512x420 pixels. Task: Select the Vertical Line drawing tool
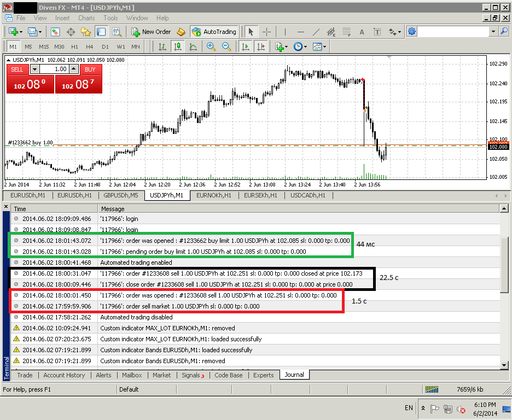click(285, 32)
